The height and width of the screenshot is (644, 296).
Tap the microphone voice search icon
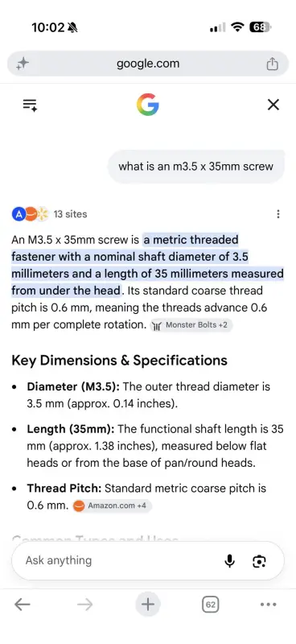[x=229, y=560]
